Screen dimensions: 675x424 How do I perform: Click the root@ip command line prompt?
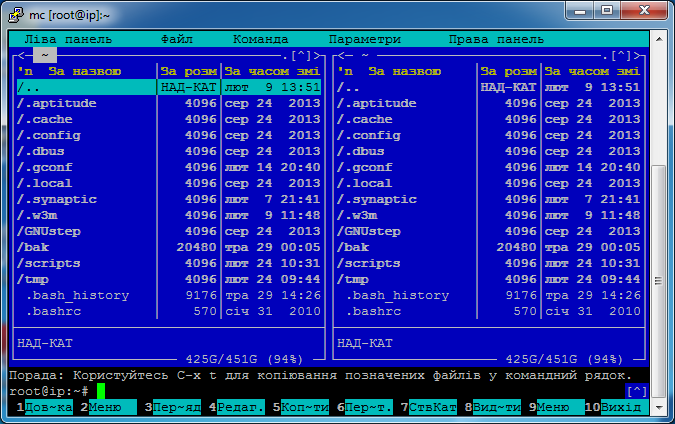pyautogui.click(x=49, y=391)
